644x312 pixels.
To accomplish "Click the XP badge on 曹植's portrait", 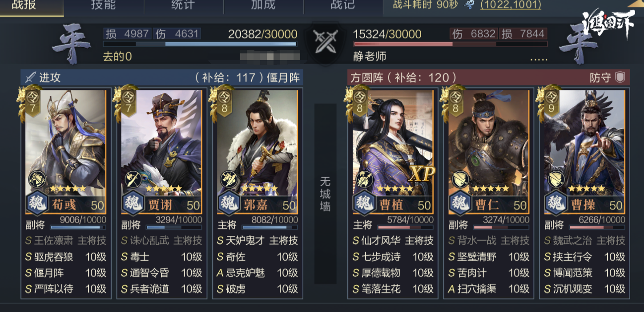I will 421,174.
